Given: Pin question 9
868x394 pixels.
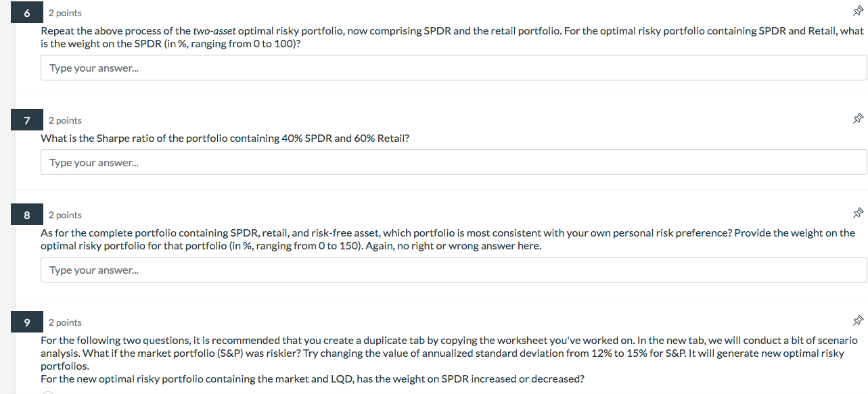Looking at the screenshot, I should (858, 320).
